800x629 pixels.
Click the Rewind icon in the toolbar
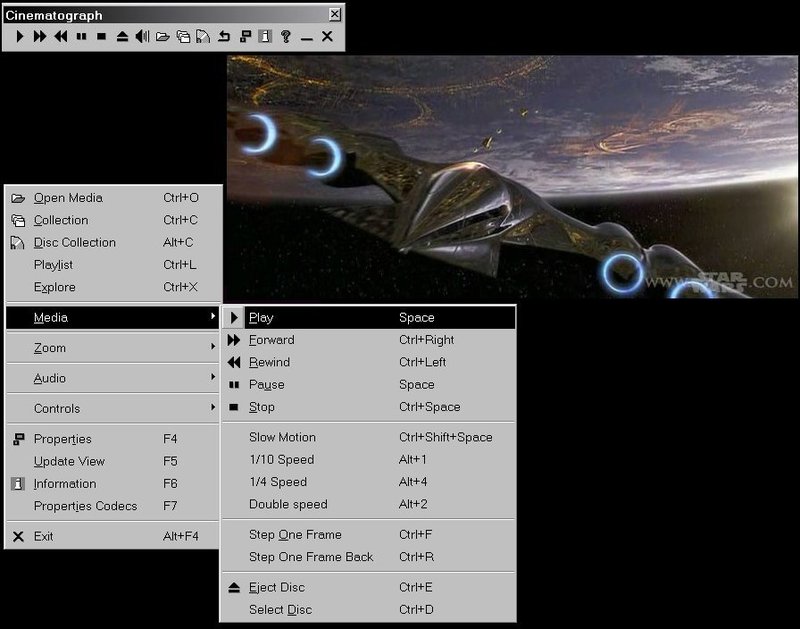coord(61,36)
